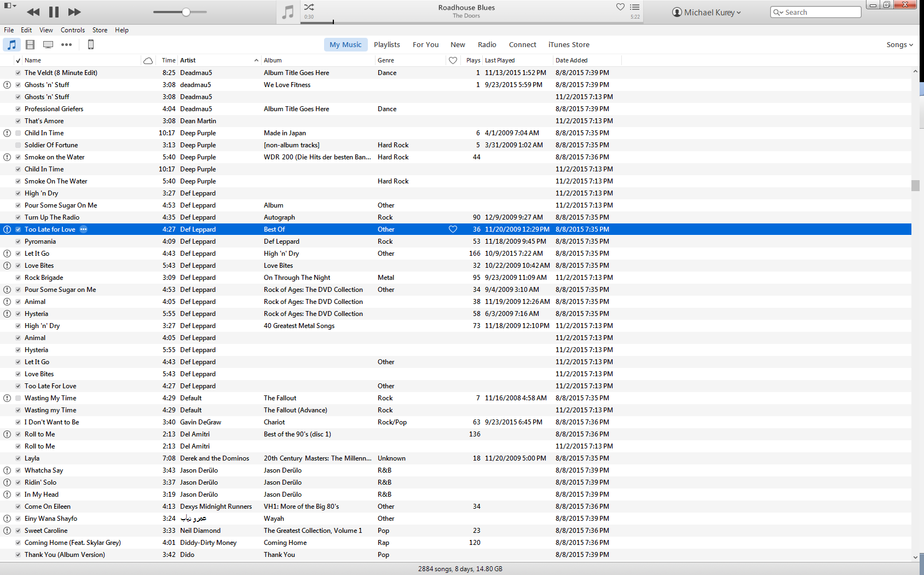Image resolution: width=924 pixels, height=575 pixels.
Task: Open the File menu
Action: 9,30
